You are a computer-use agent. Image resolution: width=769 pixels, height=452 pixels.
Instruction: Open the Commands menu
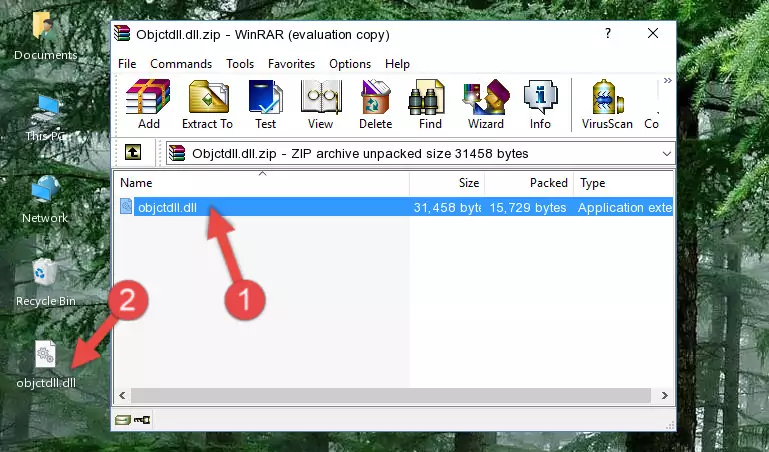point(181,64)
